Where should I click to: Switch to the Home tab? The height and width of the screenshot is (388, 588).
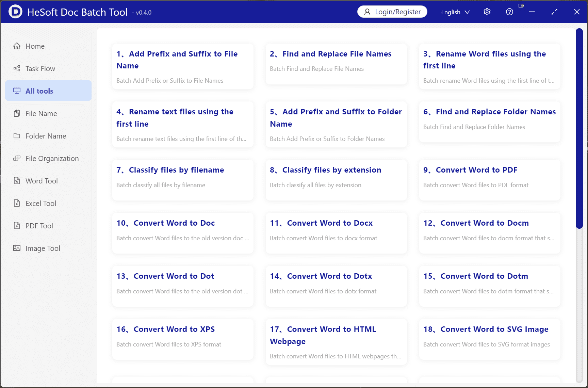click(x=35, y=46)
